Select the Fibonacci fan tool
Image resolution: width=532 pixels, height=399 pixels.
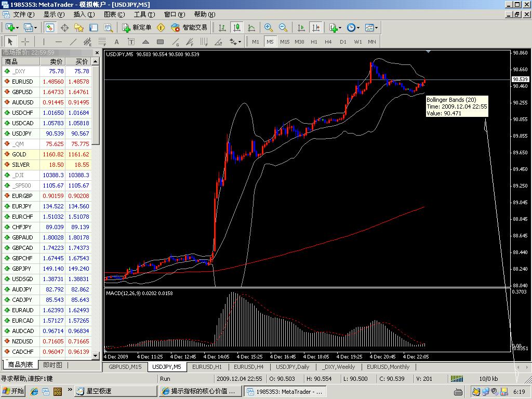tap(190, 42)
